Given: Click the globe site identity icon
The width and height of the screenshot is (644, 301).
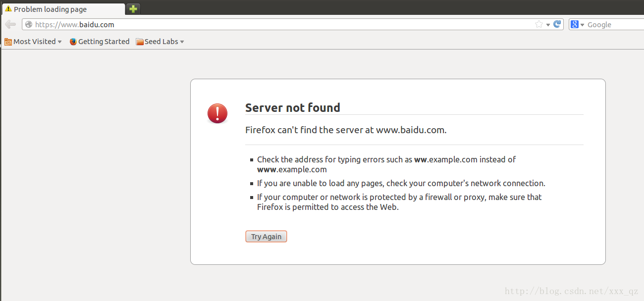Looking at the screenshot, I should 29,24.
